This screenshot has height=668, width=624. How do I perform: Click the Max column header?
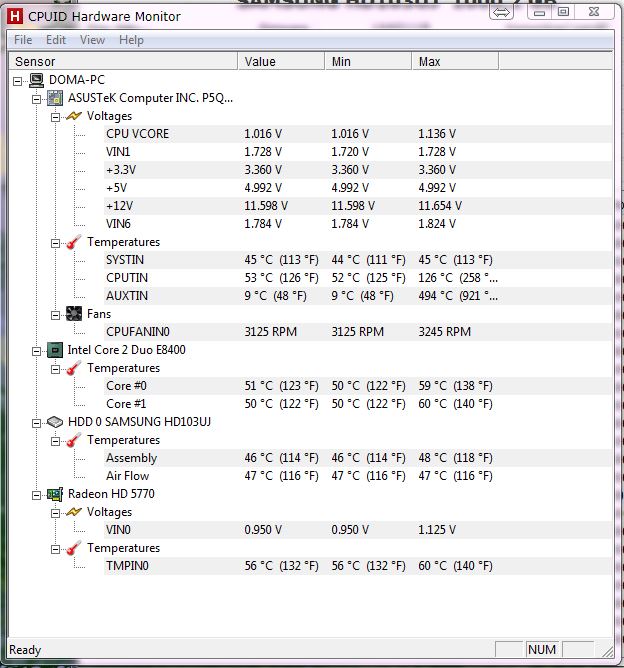[x=455, y=61]
